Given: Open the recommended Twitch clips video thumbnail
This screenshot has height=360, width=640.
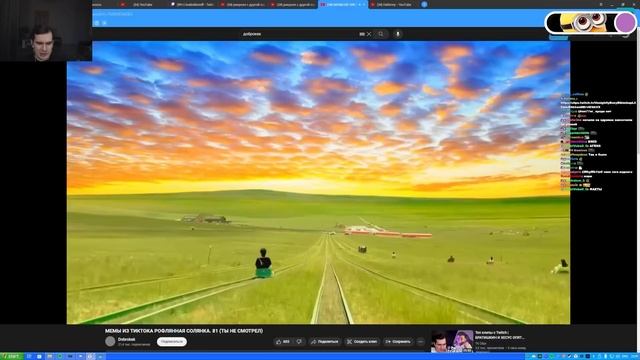Looking at the screenshot, I should click(x=452, y=341).
